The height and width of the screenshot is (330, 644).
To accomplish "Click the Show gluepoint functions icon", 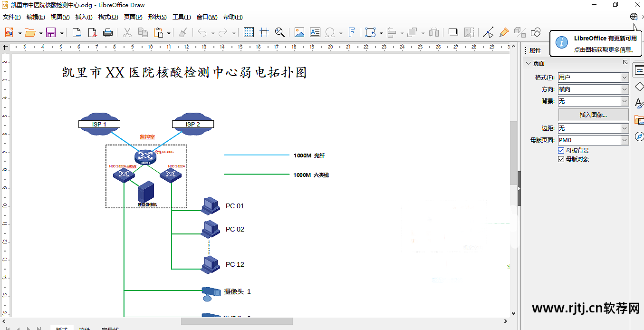I will 504,32.
